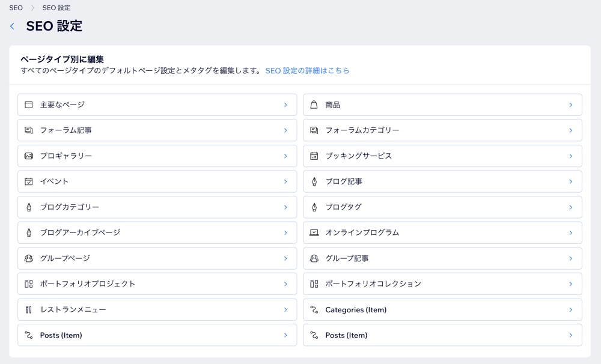Screen dimensions: 601x364
Task: Click the レストランメニュー fork and knife icon
Action: (29, 309)
